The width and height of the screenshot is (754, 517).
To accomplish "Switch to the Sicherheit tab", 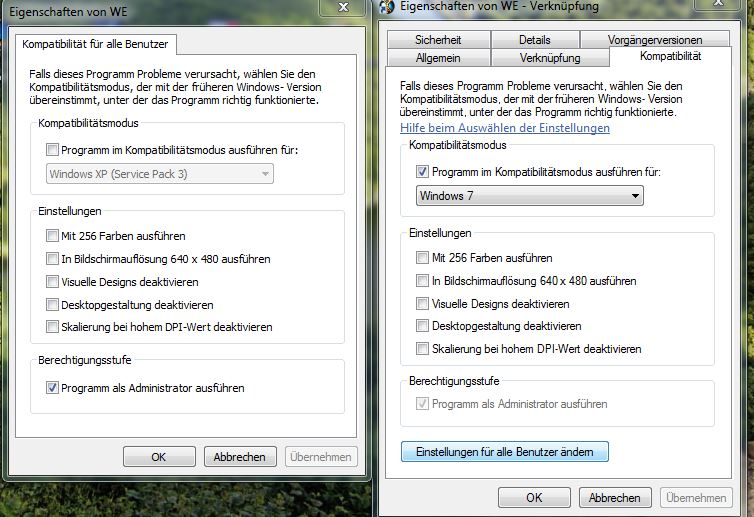I will (x=438, y=39).
